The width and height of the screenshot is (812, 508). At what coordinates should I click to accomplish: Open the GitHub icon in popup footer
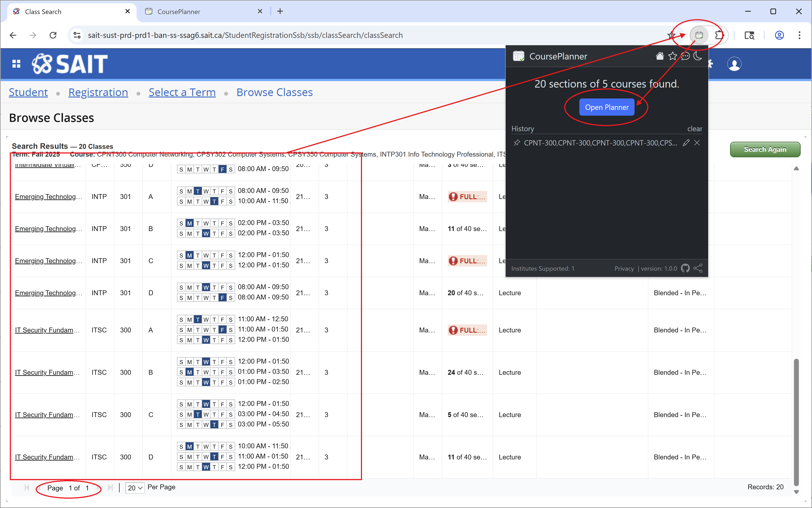click(685, 268)
